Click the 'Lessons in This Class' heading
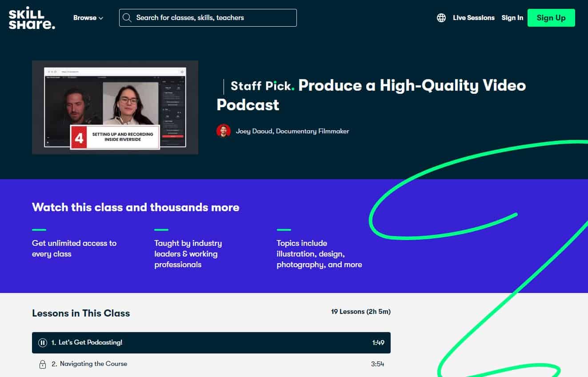Image resolution: width=588 pixels, height=377 pixels. point(81,313)
